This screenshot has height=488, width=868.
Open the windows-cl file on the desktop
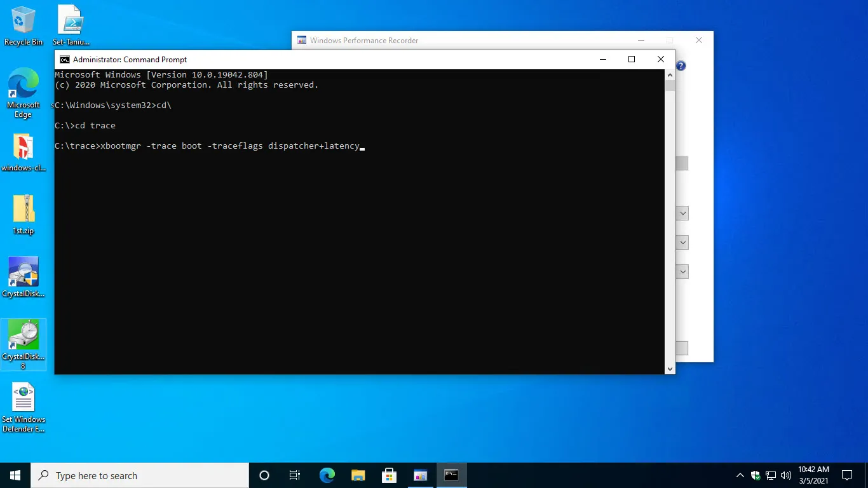24,151
